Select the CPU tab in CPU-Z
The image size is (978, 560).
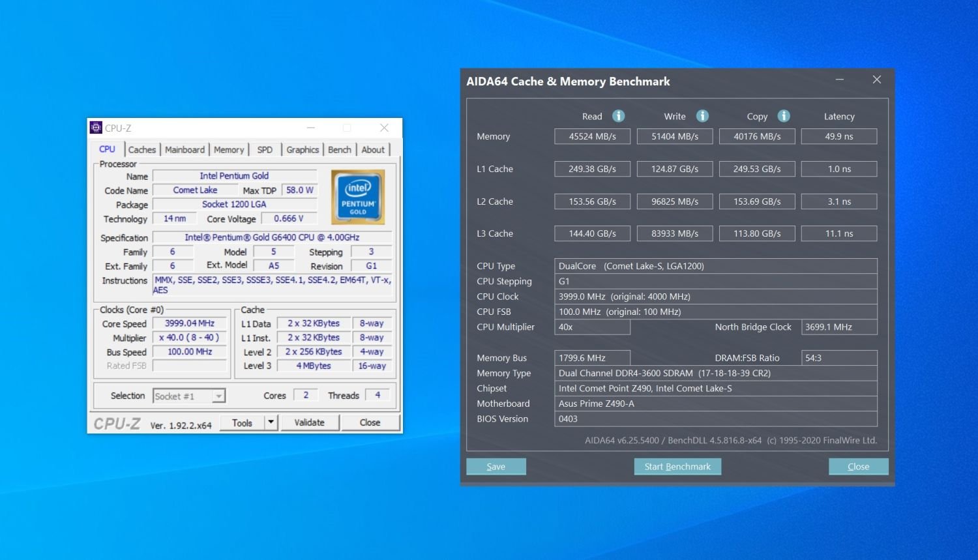[107, 149]
